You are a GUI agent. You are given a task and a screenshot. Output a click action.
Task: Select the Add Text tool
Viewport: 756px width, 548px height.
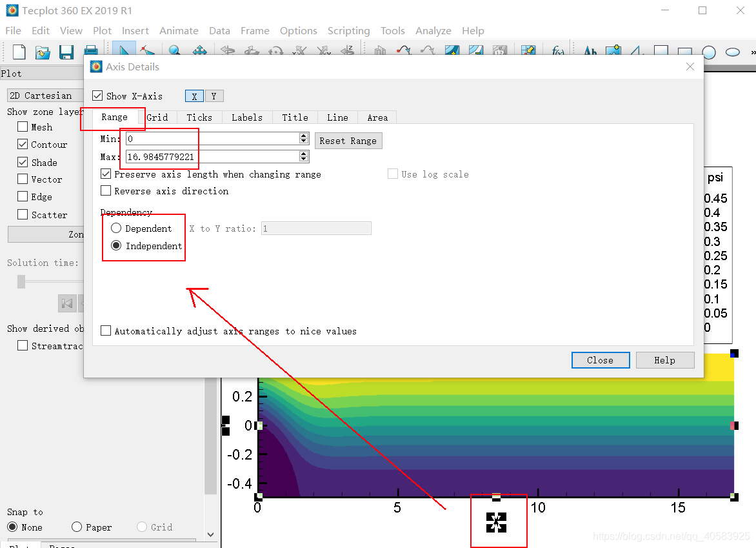590,50
